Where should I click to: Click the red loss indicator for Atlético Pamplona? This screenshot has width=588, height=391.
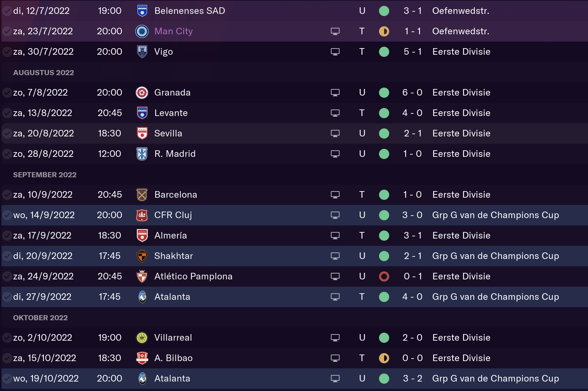[384, 276]
